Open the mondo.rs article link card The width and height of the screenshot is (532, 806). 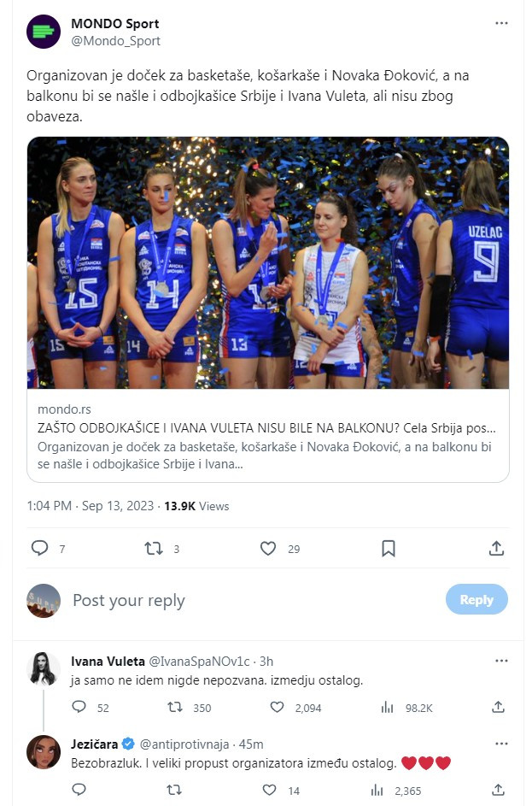[268, 436]
